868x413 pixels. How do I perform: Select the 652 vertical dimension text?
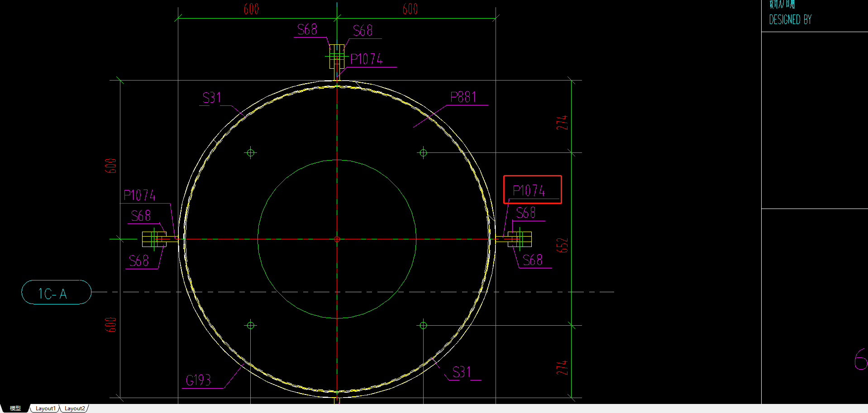[x=562, y=245]
